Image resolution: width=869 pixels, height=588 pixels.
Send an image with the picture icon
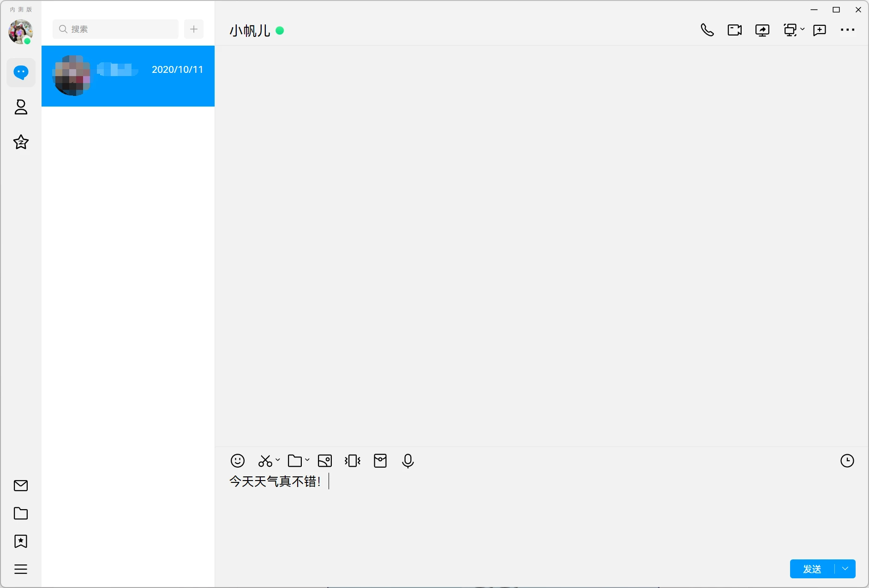[325, 461]
